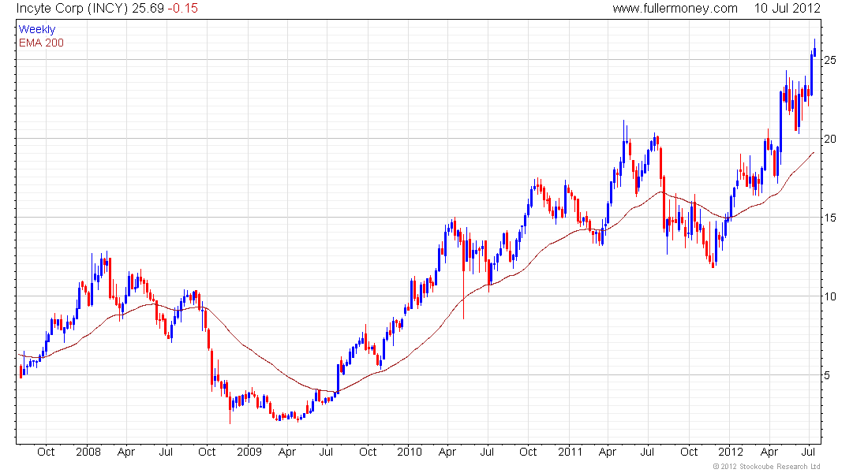Click the 15 price axis label

(x=830, y=218)
